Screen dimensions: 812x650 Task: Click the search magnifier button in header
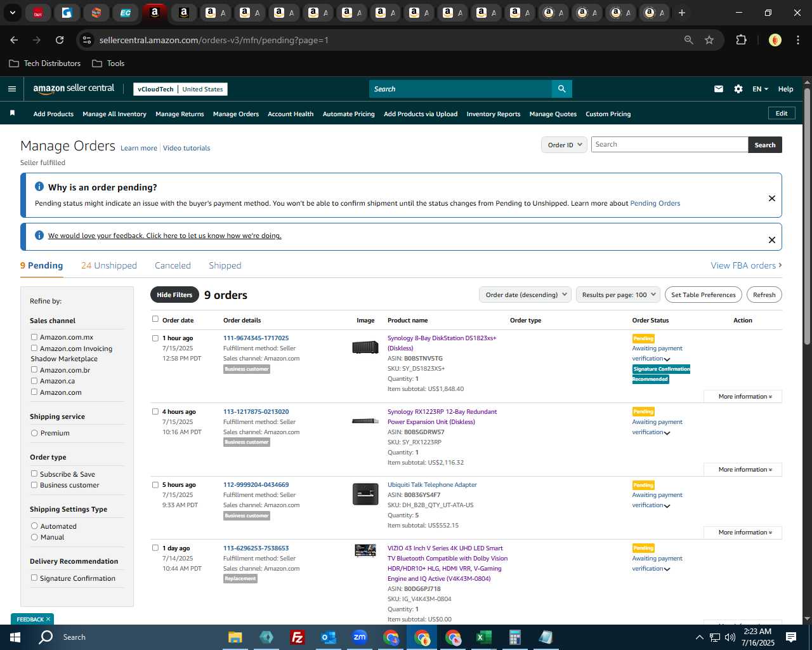pos(561,89)
